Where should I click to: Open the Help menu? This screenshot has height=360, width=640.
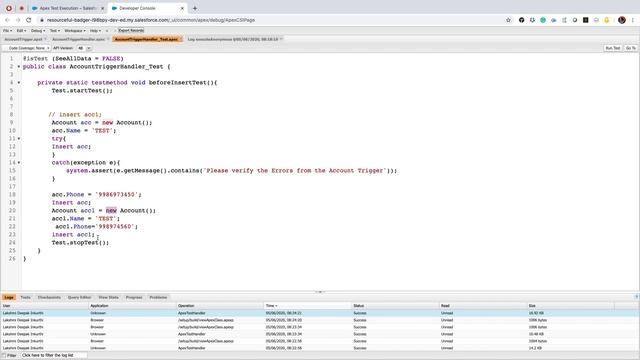click(x=95, y=31)
